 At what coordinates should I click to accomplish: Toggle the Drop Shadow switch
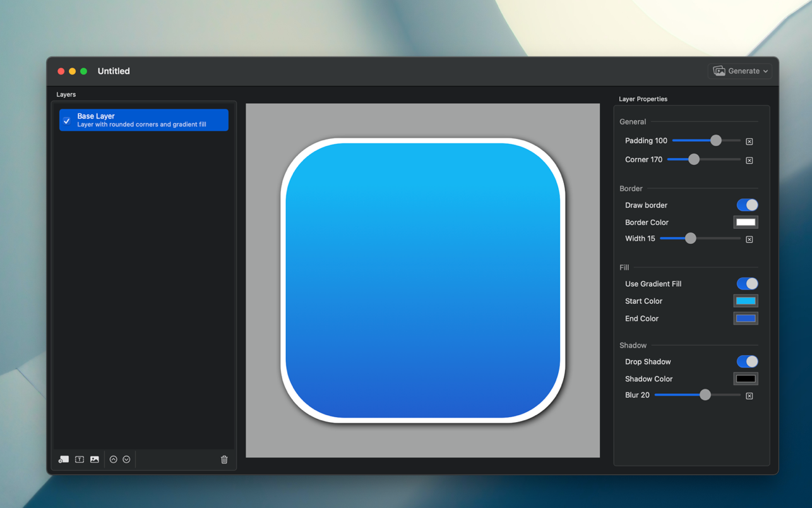tap(747, 362)
